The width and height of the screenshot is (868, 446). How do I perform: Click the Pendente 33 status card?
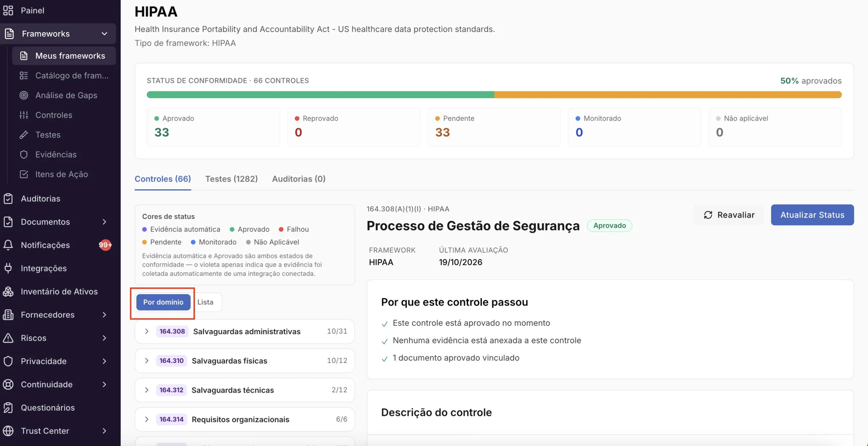coord(494,127)
